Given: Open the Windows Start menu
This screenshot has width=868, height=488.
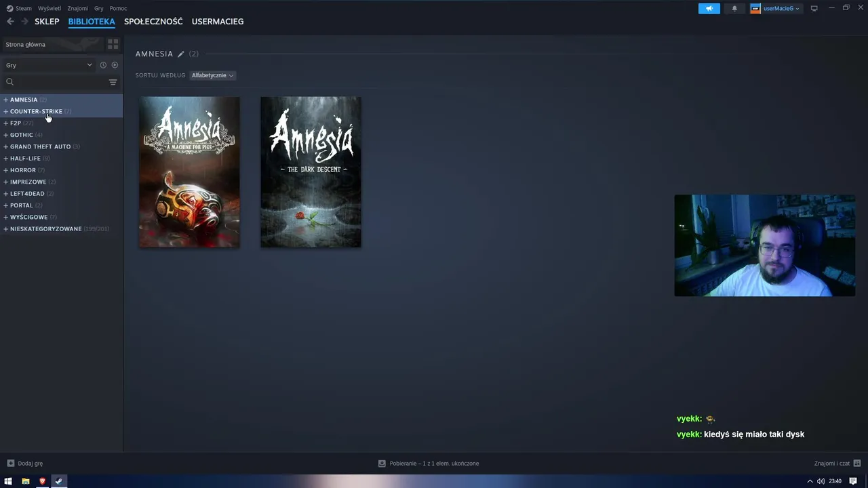Looking at the screenshot, I should 8,481.
